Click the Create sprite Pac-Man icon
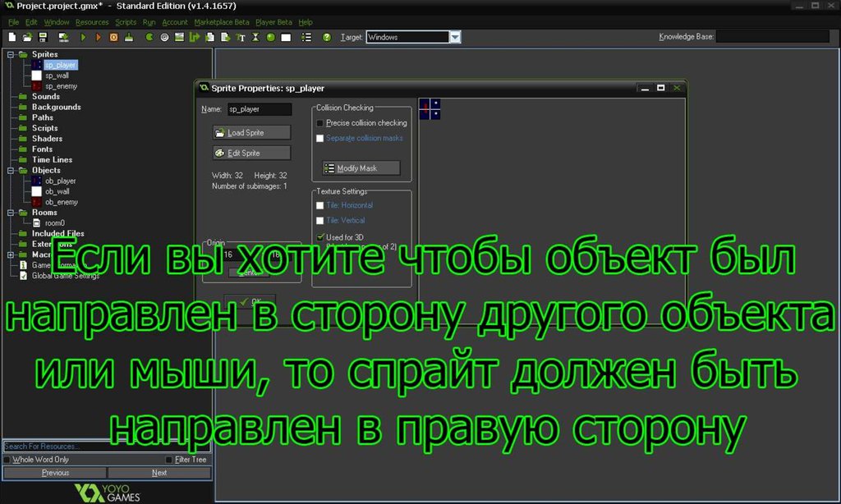This screenshot has width=841, height=504. tap(150, 37)
